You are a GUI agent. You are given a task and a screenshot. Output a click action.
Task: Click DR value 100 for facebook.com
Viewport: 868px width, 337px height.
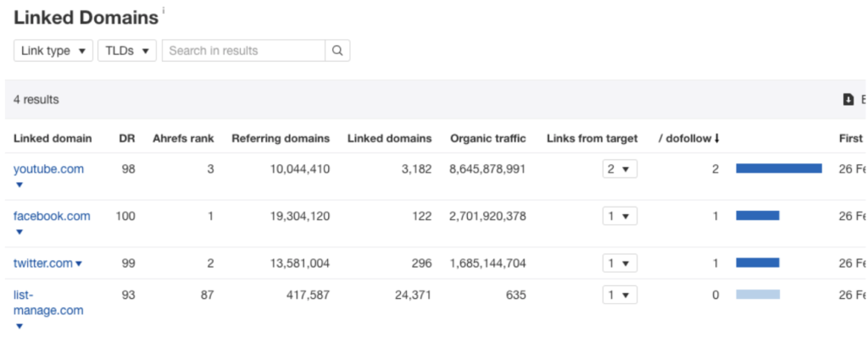point(125,216)
